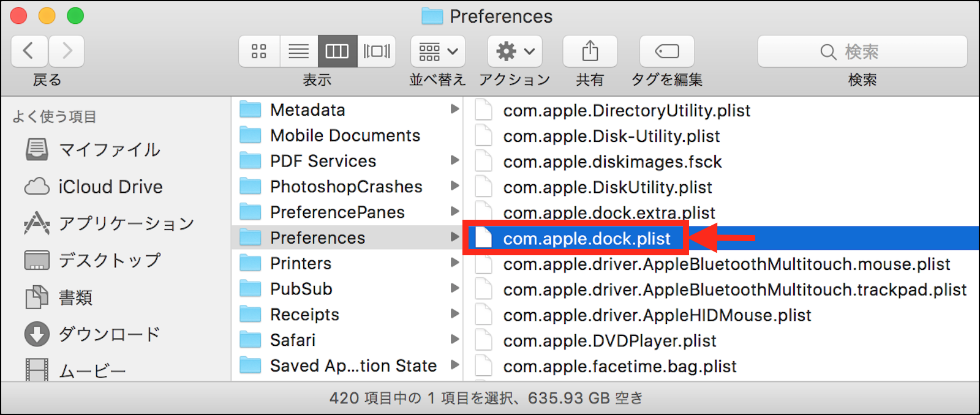Select the PhotoshopCrashes folder
This screenshot has height=415, width=980.
tap(346, 187)
